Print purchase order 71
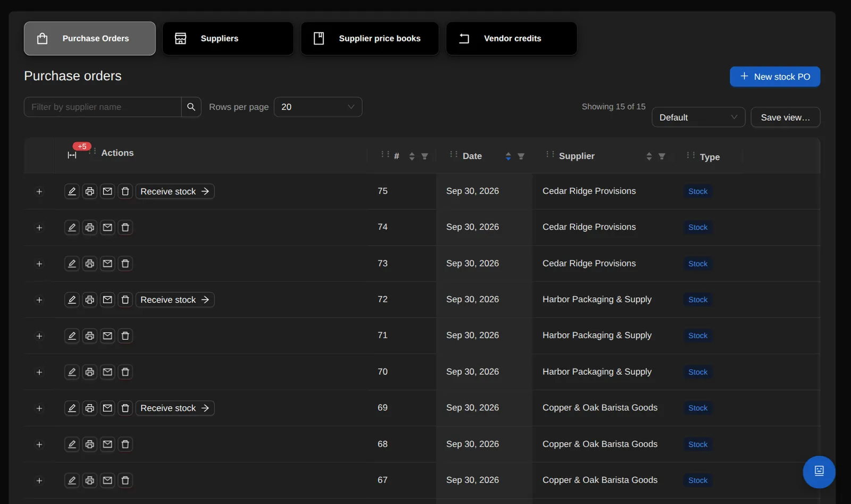851x504 pixels. (x=90, y=336)
